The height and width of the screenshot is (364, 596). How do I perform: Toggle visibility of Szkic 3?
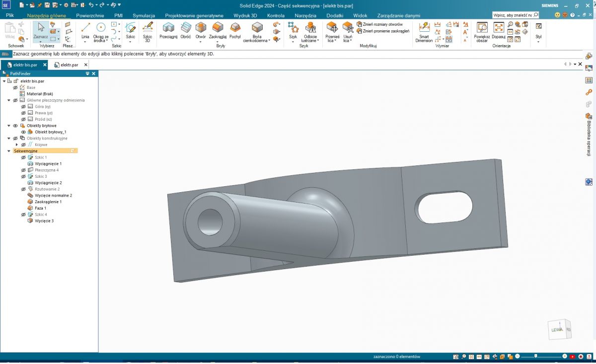point(23,176)
